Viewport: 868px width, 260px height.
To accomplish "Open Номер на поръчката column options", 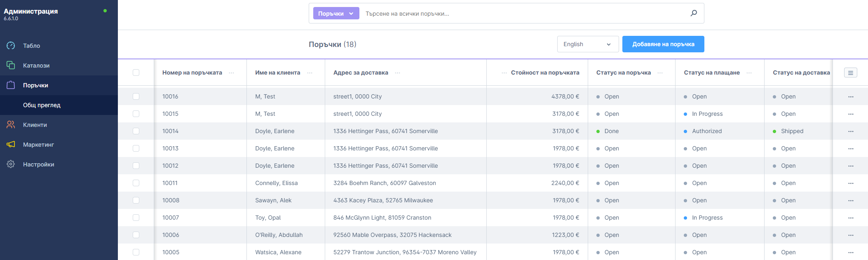I will point(232,73).
